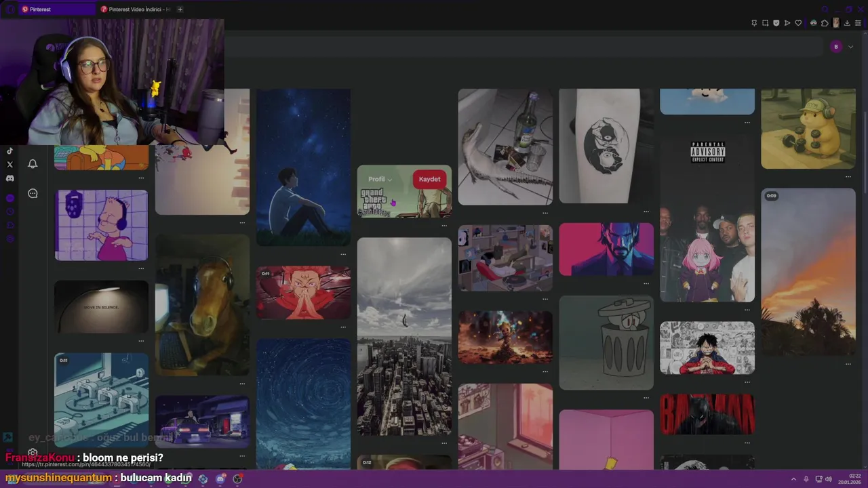This screenshot has width=868, height=488.
Task: Click the taskbar clock and date
Action: click(x=850, y=479)
